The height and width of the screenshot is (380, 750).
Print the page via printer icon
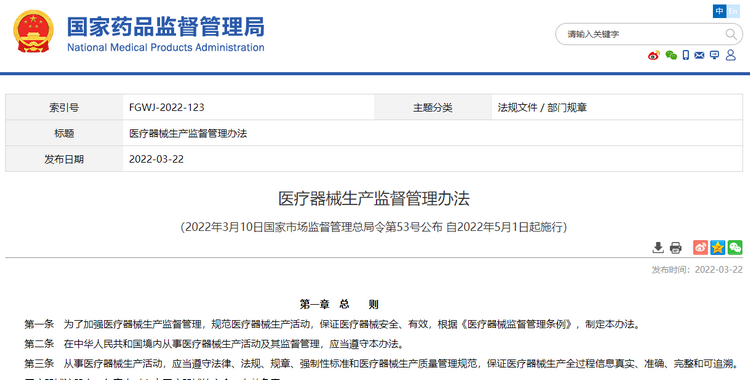675,247
